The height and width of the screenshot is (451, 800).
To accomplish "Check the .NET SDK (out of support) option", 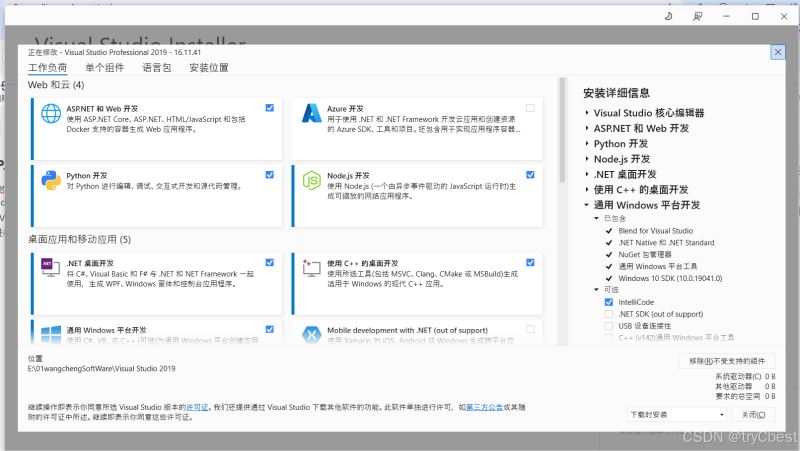I will tap(609, 314).
